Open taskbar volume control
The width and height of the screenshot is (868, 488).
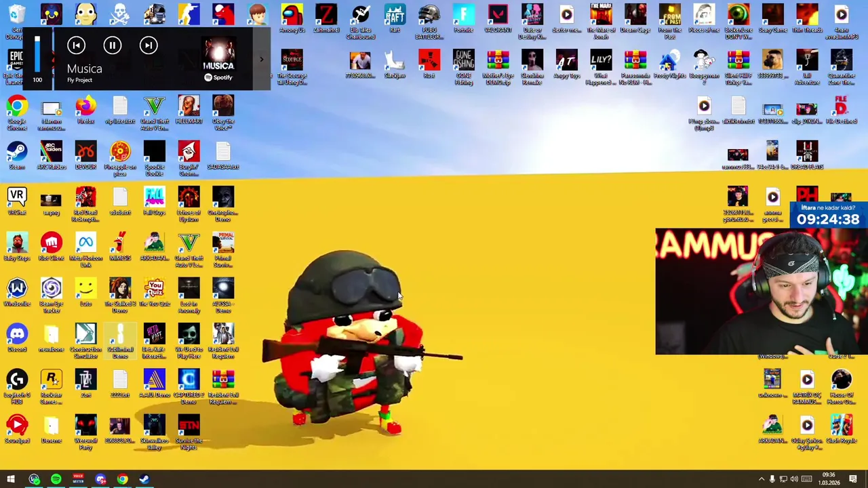(x=794, y=479)
